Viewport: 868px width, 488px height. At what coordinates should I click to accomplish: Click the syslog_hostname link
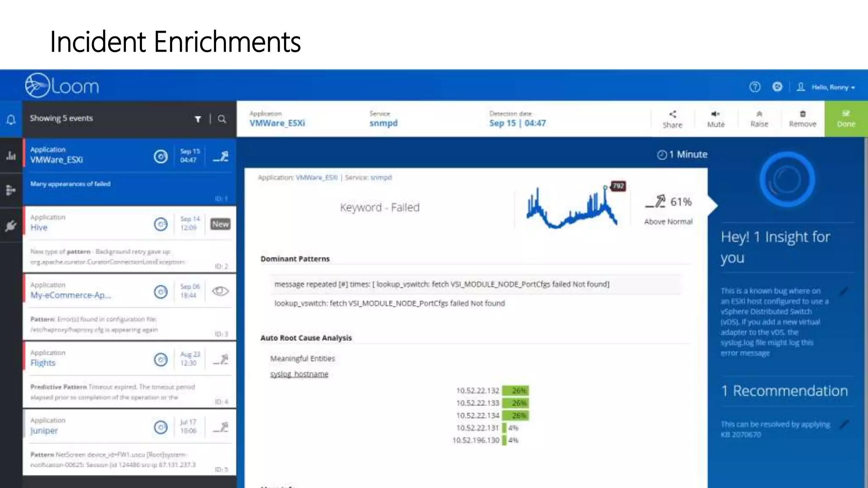299,374
